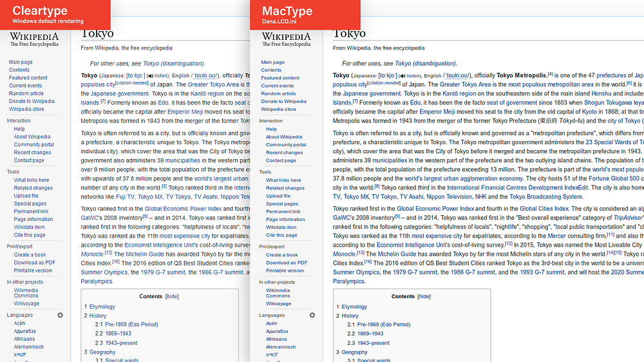644x362 pixels.
Task: Play the listen speaker icon in MacType panel
Action: click(x=402, y=76)
